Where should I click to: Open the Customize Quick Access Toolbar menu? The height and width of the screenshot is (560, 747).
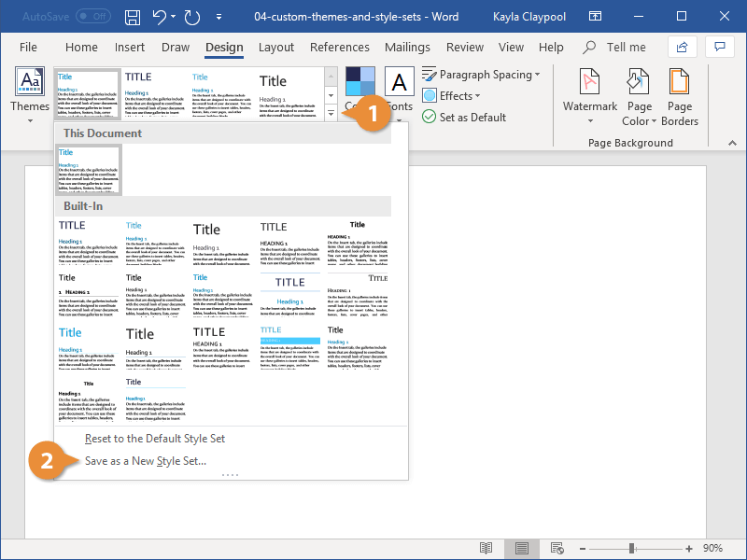[219, 16]
